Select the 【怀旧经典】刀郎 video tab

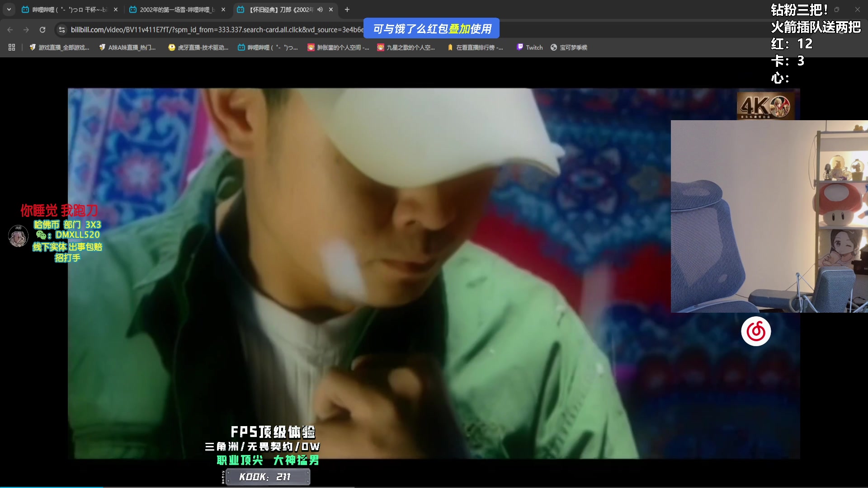point(285,9)
